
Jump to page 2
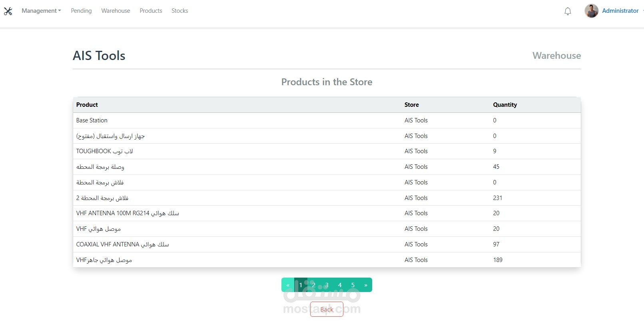(x=314, y=285)
